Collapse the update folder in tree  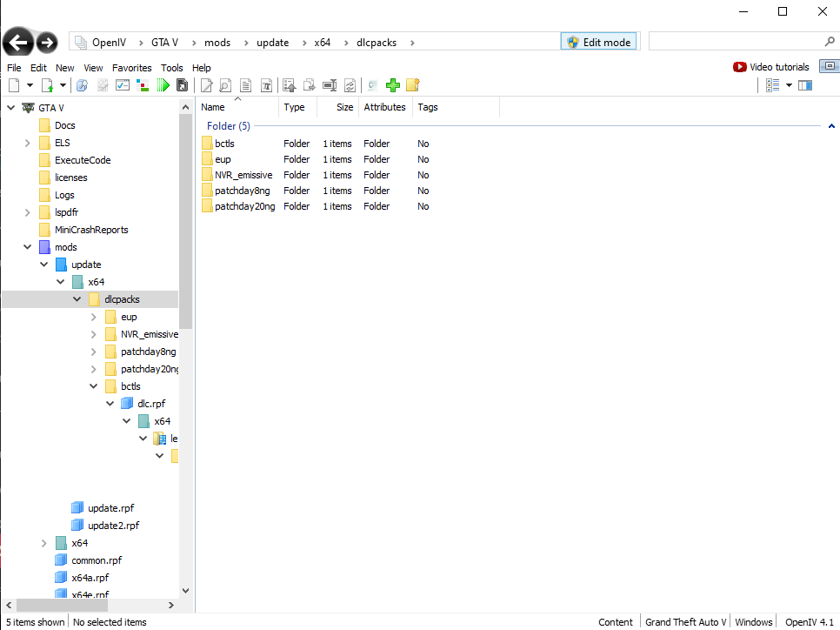pos(44,265)
